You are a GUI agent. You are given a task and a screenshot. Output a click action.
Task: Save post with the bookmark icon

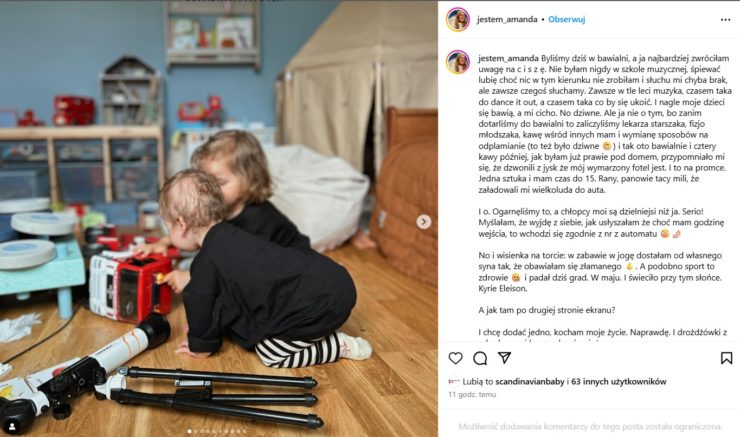tap(726, 358)
